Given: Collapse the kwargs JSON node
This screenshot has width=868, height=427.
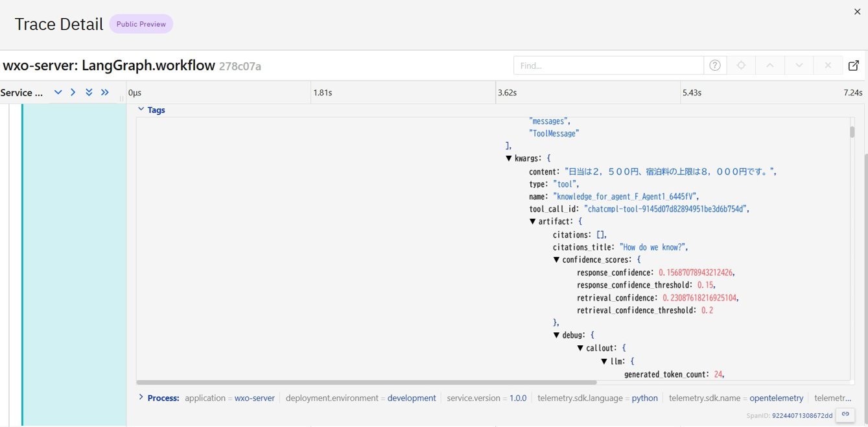Looking at the screenshot, I should [509, 158].
